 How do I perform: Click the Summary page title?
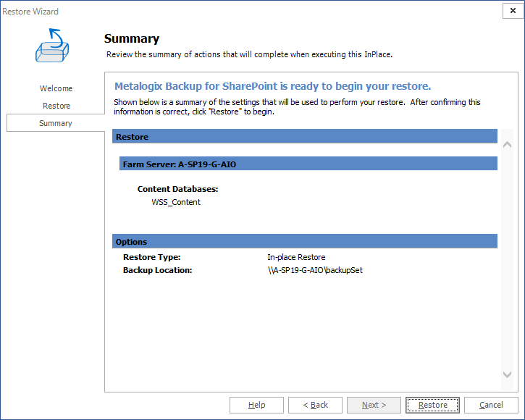132,39
